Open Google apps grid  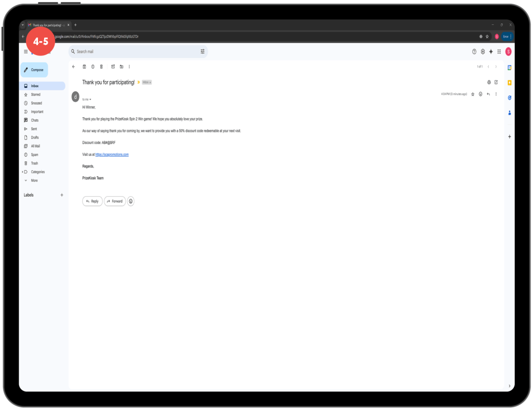499,51
